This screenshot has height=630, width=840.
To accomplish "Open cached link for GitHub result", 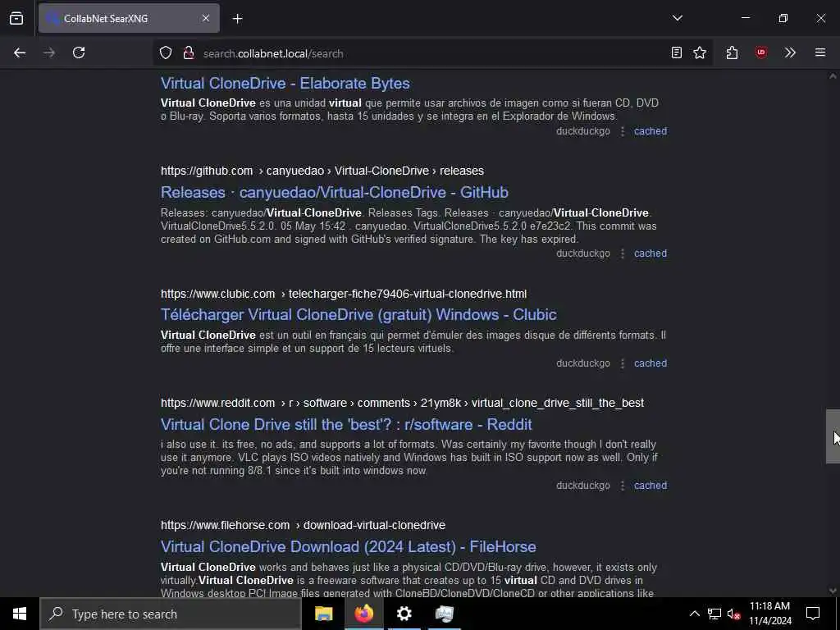I will 651,253.
